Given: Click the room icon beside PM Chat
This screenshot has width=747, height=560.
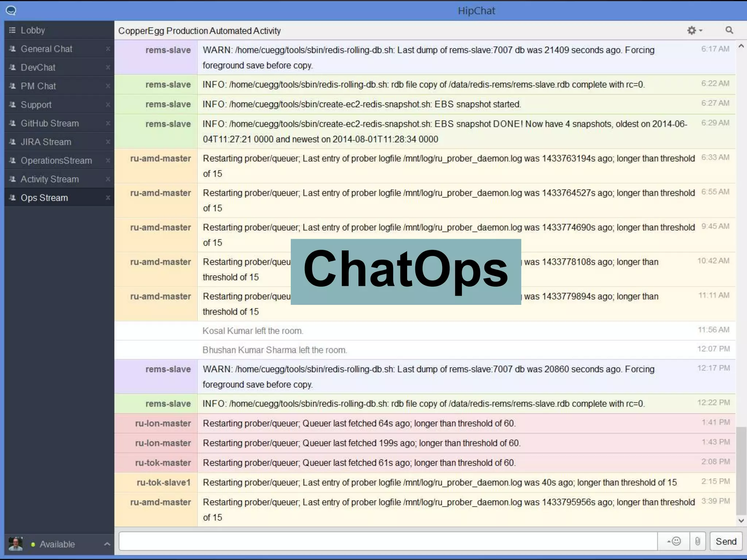Looking at the screenshot, I should pyautogui.click(x=12, y=86).
